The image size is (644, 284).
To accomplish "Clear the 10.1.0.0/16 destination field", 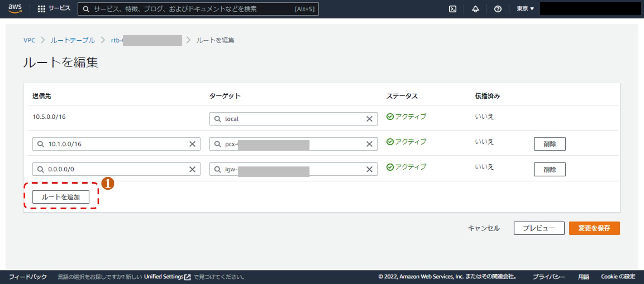I will click(192, 144).
